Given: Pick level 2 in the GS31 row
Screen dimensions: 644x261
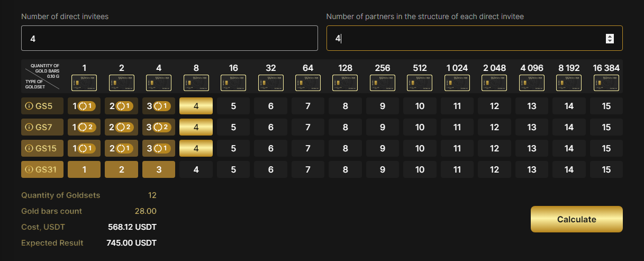Looking at the screenshot, I should [121, 170].
